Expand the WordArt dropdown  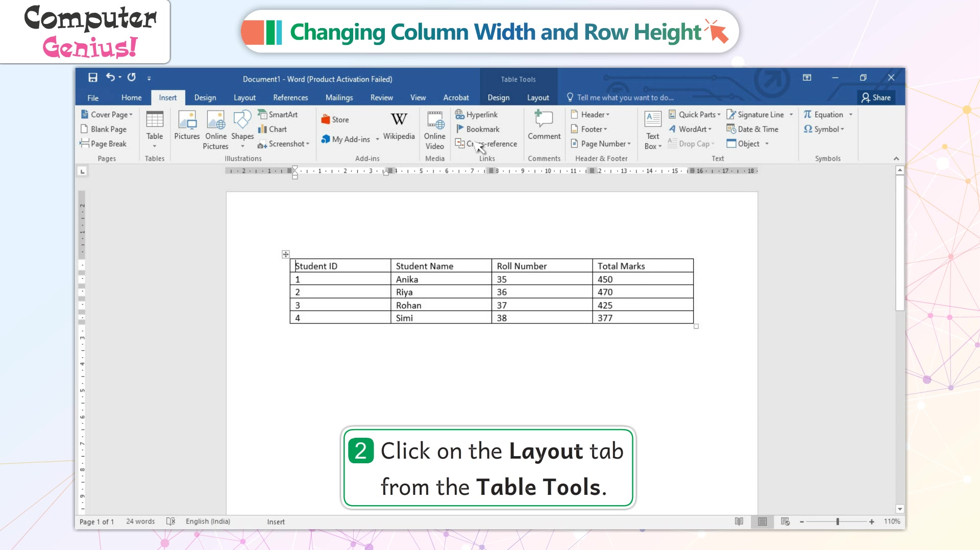tap(709, 129)
